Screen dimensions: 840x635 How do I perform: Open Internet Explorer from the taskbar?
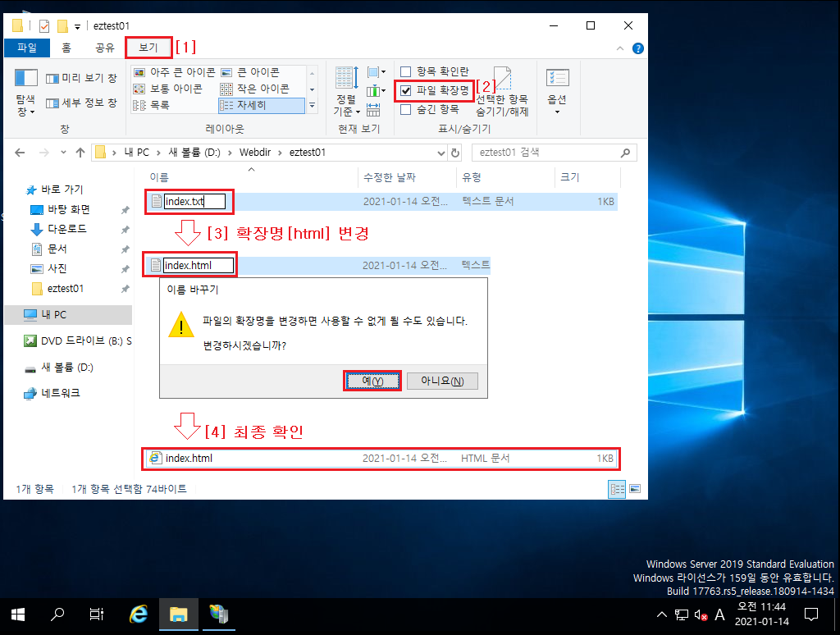tap(139, 614)
